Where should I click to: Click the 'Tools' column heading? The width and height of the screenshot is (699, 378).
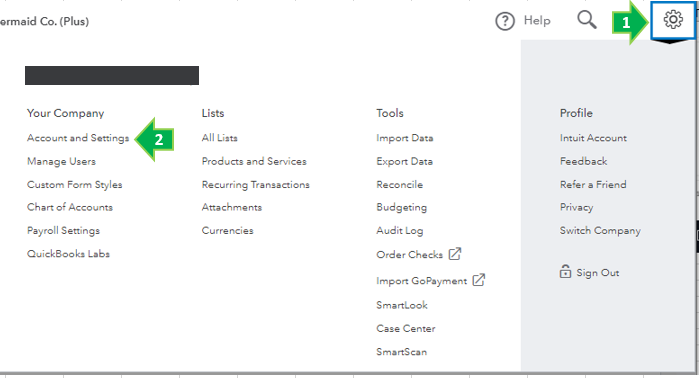tap(390, 113)
